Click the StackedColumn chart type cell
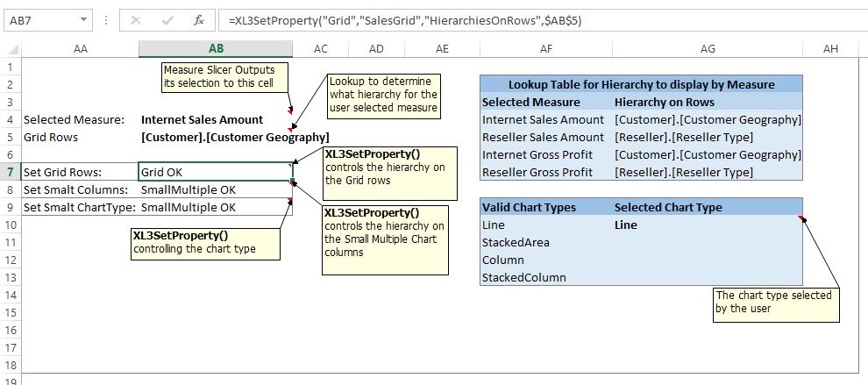 pyautogui.click(x=523, y=277)
